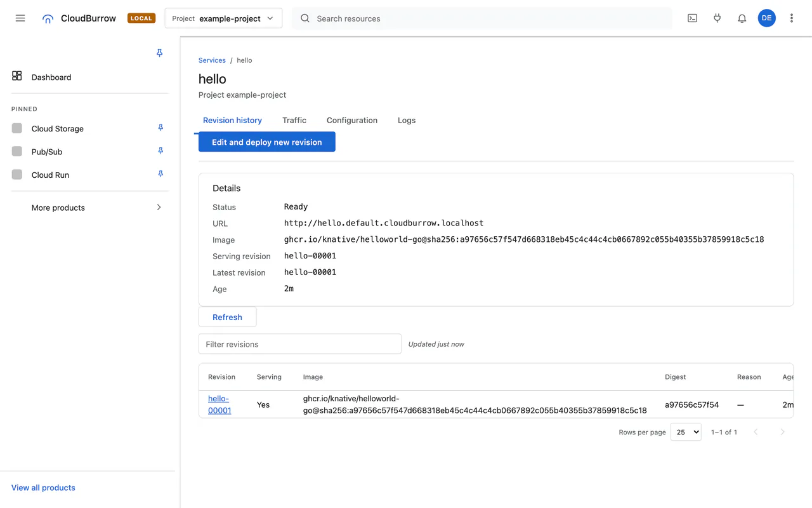Click the Search resources field
This screenshot has height=508, width=812.
tap(482, 18)
